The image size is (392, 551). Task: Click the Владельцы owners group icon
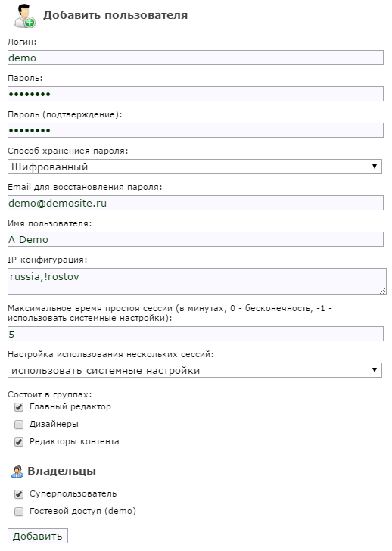click(x=17, y=472)
